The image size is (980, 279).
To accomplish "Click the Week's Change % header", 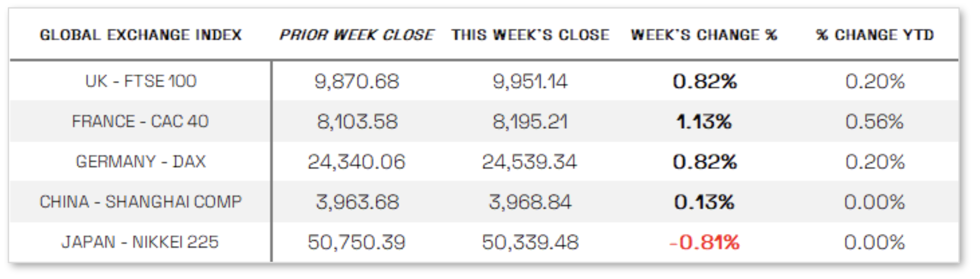I will pyautogui.click(x=704, y=35).
